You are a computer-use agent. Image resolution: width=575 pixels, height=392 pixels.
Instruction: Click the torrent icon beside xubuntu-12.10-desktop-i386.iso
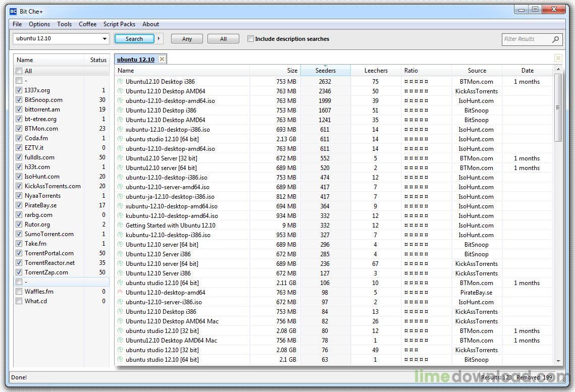coord(120,129)
